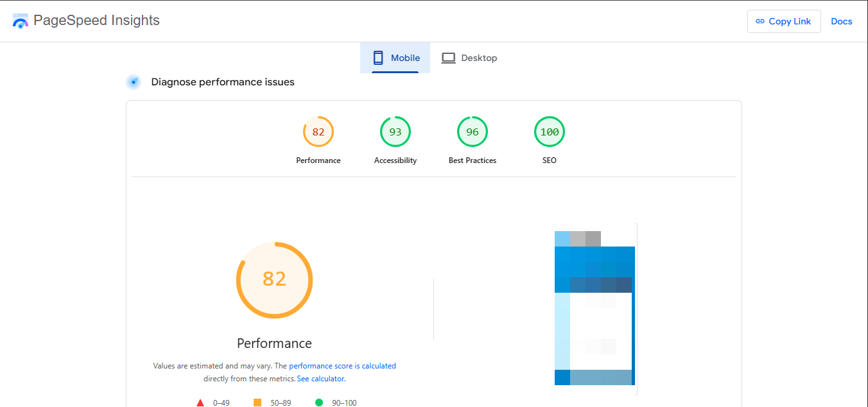
Task: Click the laptop icon on Desktop tab
Action: click(448, 57)
